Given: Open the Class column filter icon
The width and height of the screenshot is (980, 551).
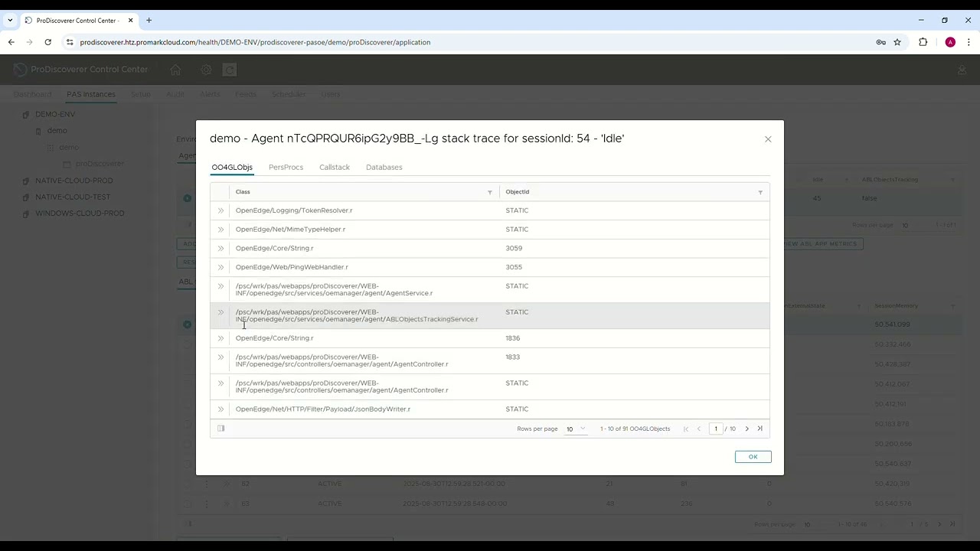Looking at the screenshot, I should [490, 192].
